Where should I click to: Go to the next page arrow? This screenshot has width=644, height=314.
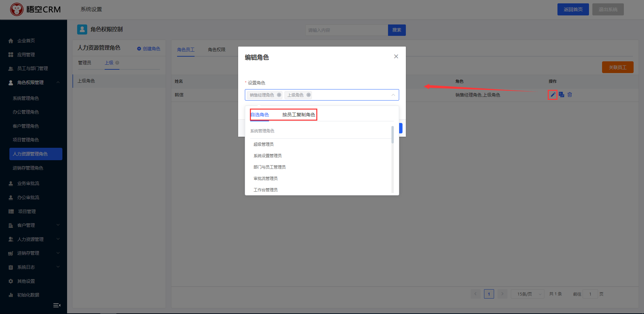[502, 294]
